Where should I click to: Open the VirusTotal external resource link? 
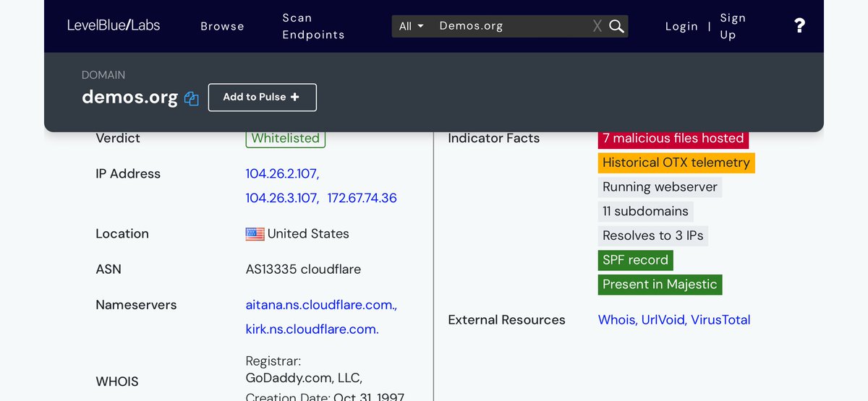click(x=720, y=319)
